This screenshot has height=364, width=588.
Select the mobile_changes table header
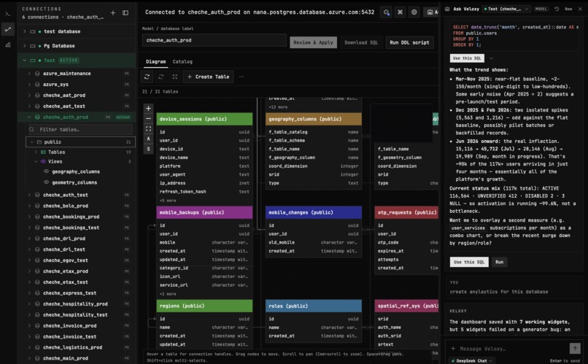(314, 212)
